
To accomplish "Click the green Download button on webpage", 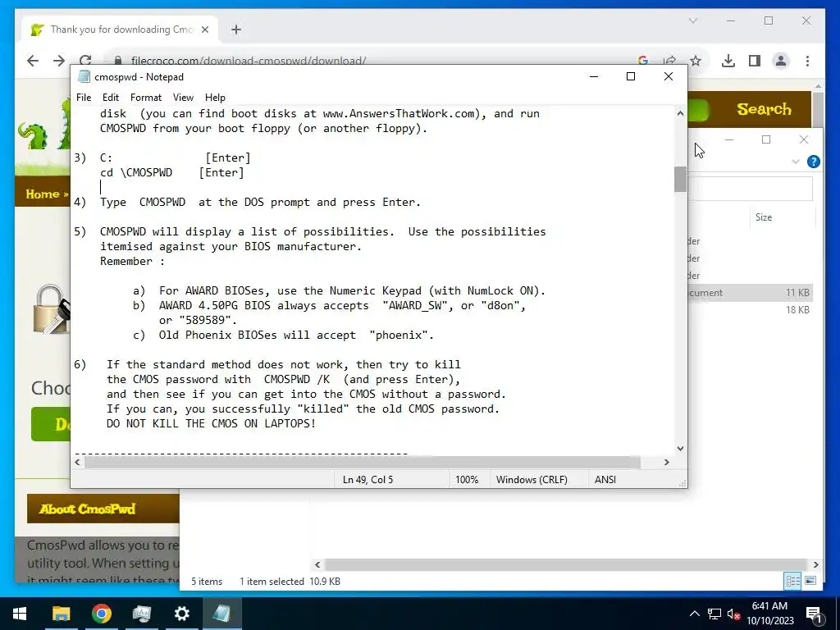I will 51,424.
